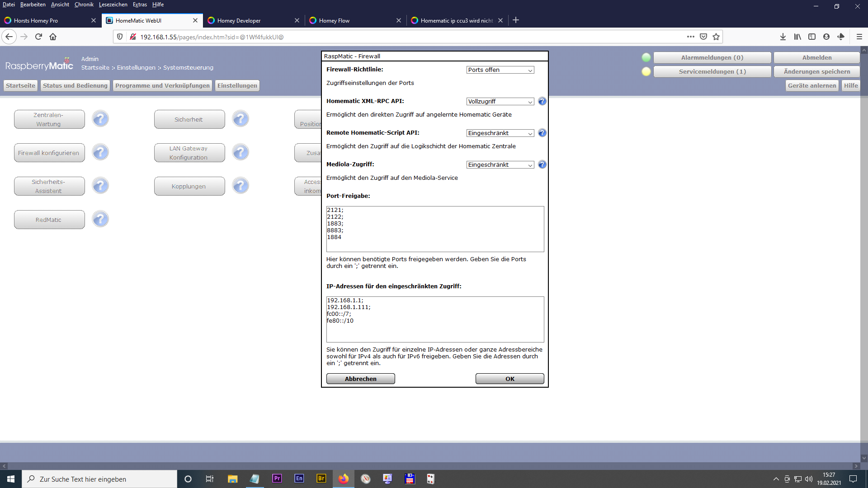Click help icon next to XML-RPC API

click(x=542, y=101)
